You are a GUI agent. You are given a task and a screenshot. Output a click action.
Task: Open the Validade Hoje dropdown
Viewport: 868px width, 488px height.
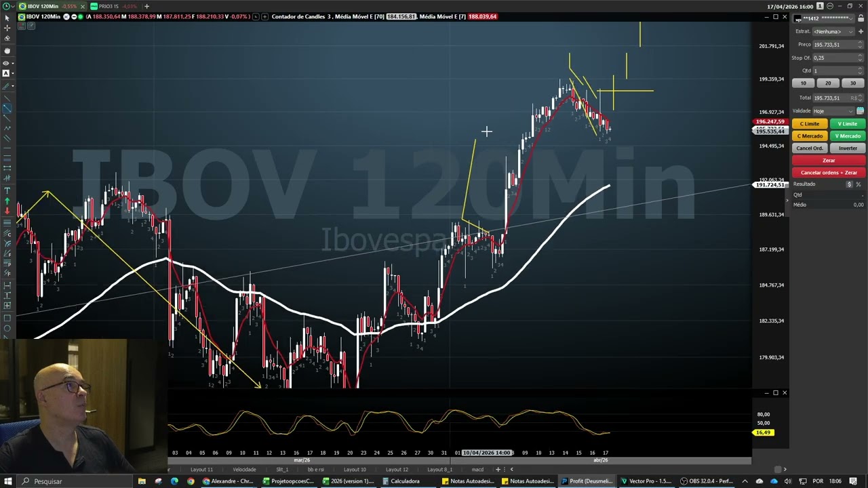coord(833,111)
